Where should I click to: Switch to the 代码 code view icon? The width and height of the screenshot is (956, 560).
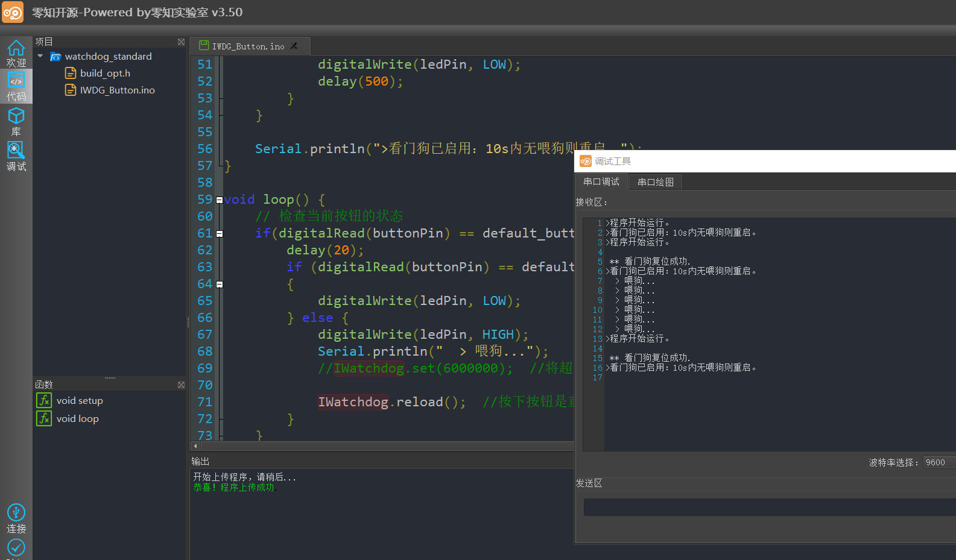pos(16,86)
